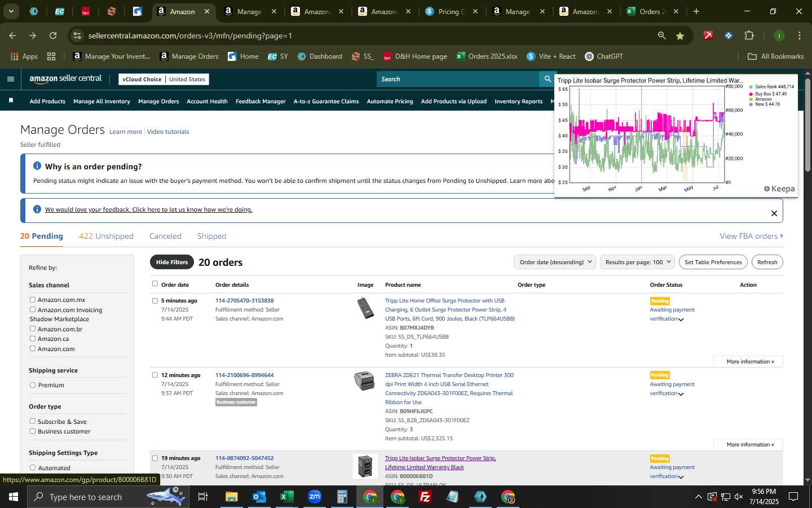This screenshot has width=812, height=508.
Task: Select the Premium shipping service radio
Action: [33, 385]
